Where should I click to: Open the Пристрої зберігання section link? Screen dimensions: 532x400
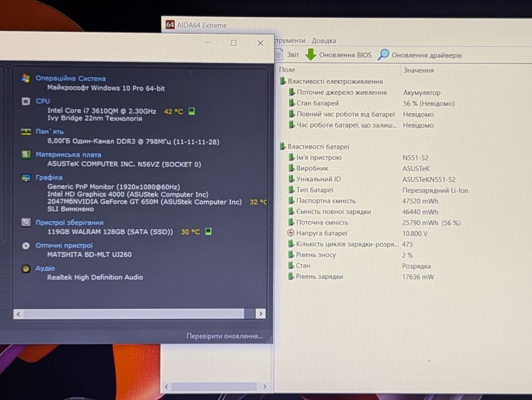click(x=70, y=223)
